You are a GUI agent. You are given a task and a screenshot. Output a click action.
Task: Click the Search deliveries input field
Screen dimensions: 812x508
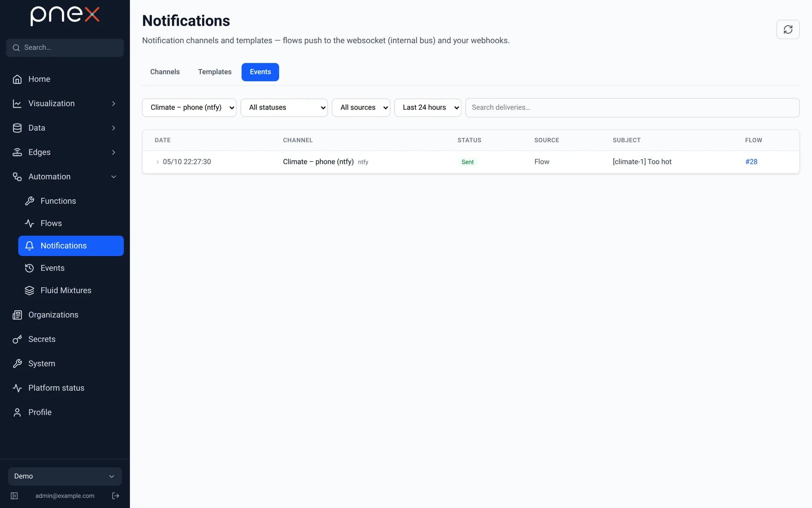tap(632, 107)
